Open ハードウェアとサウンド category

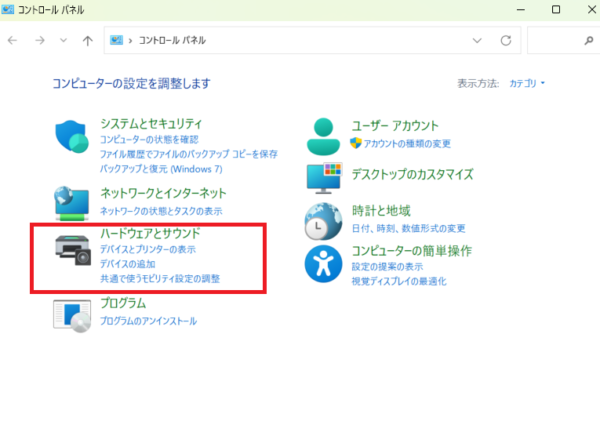pyautogui.click(x=150, y=233)
